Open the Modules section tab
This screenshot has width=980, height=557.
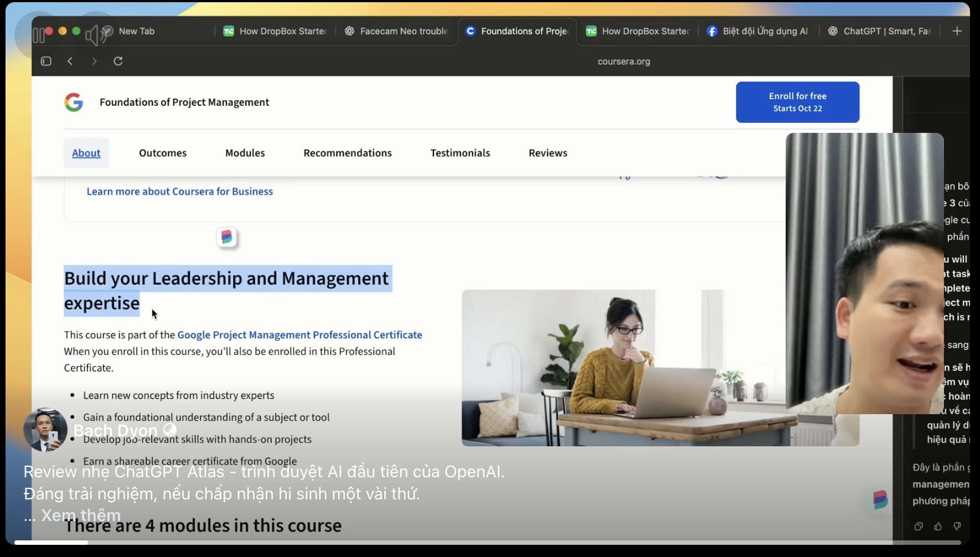(245, 153)
